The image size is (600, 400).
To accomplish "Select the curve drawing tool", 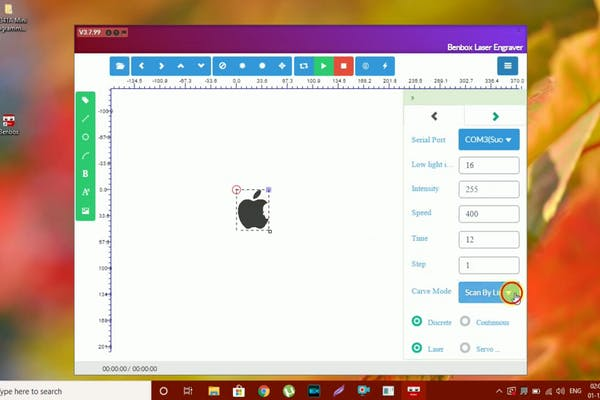I will [85, 155].
